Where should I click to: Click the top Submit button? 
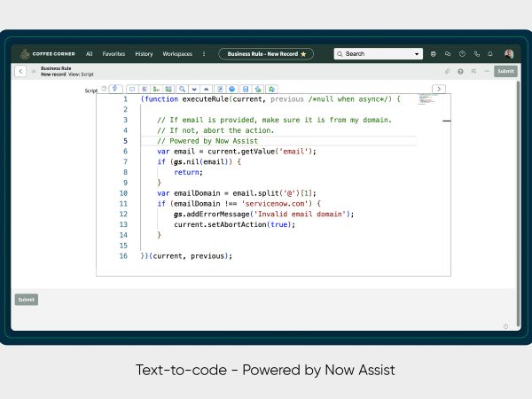click(505, 71)
